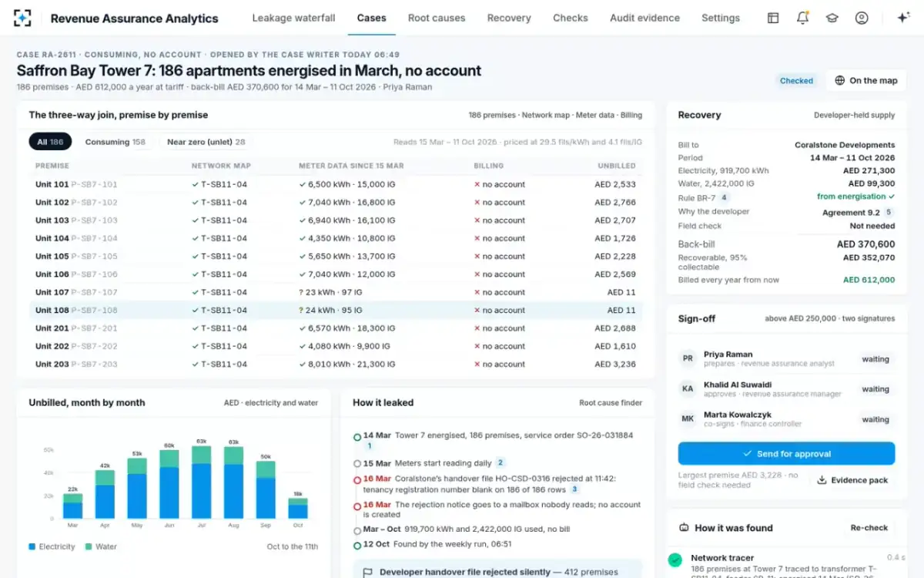This screenshot has width=924, height=578.
Task: Click the AED 612,000 yearly billed value
Action: tap(869, 280)
